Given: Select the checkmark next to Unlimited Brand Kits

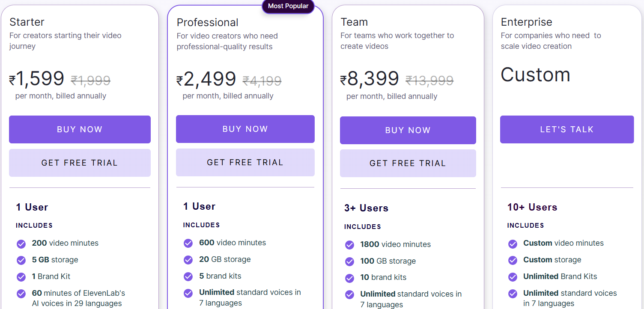Looking at the screenshot, I should coord(513,276).
